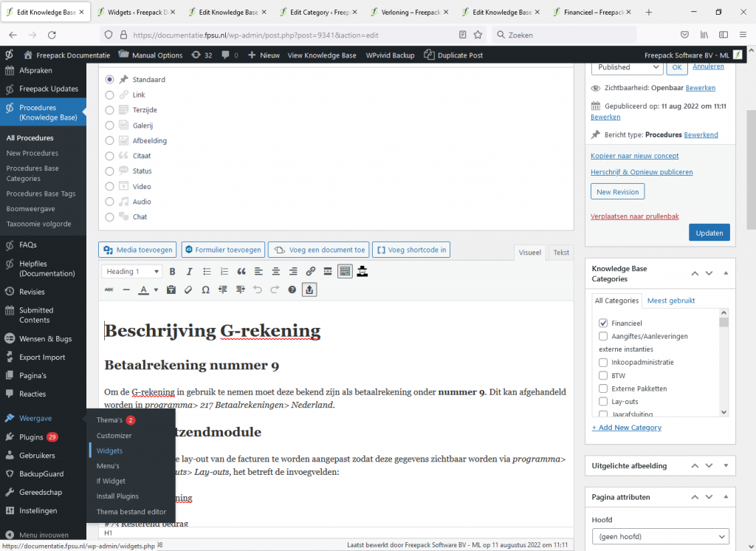
Task: Select the Video post format
Action: coord(109,186)
